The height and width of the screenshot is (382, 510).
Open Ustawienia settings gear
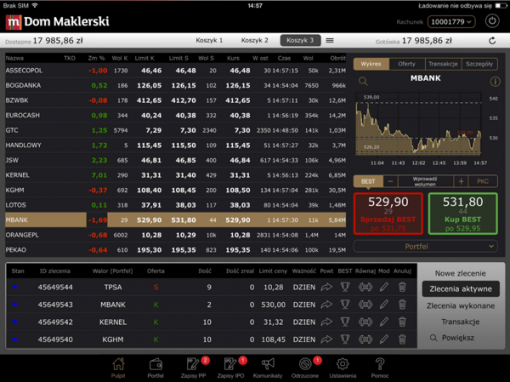343,368
